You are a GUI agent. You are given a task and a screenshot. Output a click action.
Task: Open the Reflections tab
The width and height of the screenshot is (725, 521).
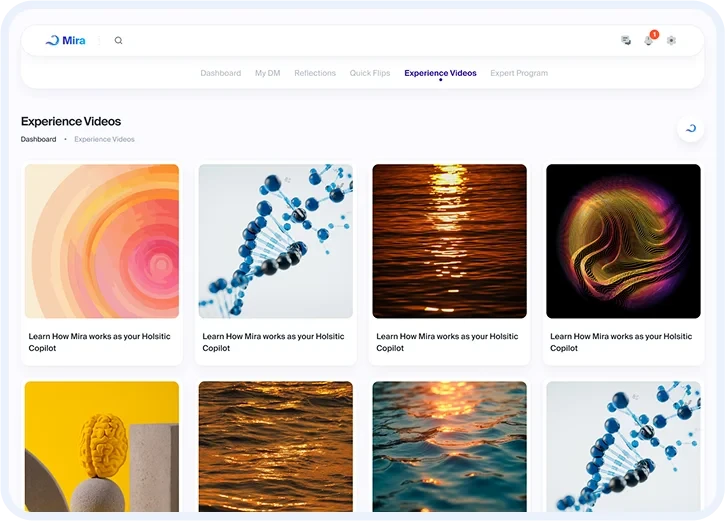(x=315, y=73)
